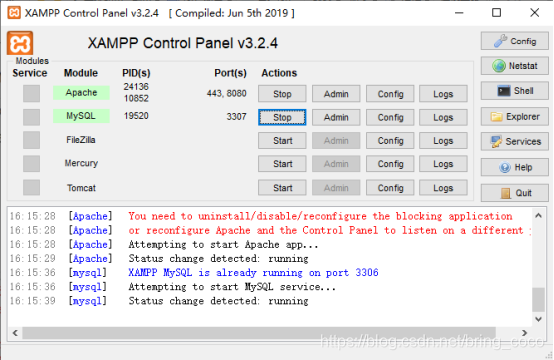Click the Tomcat module name
Viewport: 554px width, 360px height.
(x=81, y=188)
